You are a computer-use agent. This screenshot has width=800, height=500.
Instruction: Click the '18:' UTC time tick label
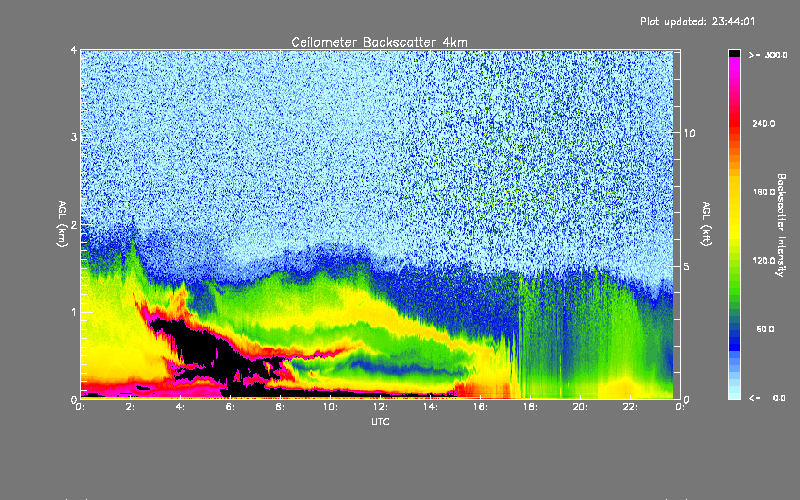point(531,407)
